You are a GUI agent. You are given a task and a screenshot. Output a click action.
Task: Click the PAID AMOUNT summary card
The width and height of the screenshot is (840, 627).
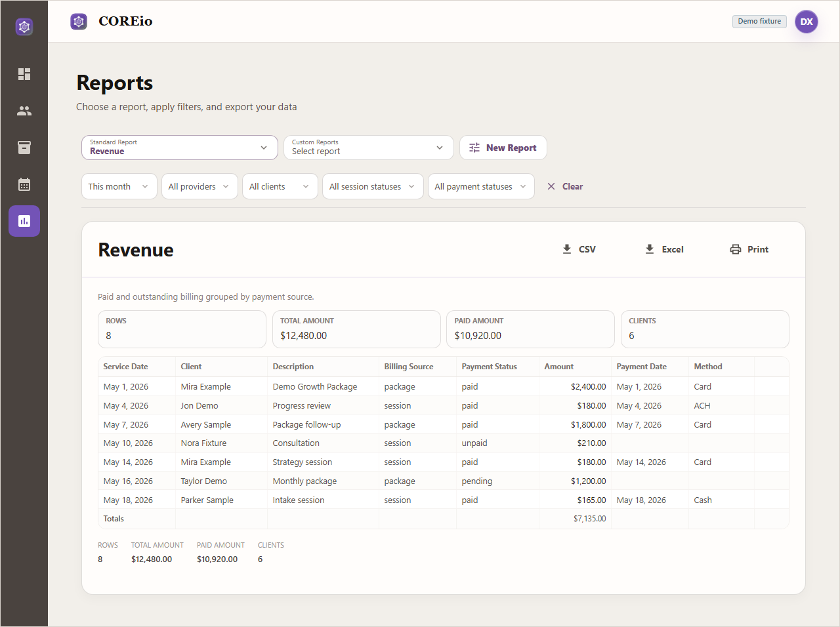[x=530, y=329]
